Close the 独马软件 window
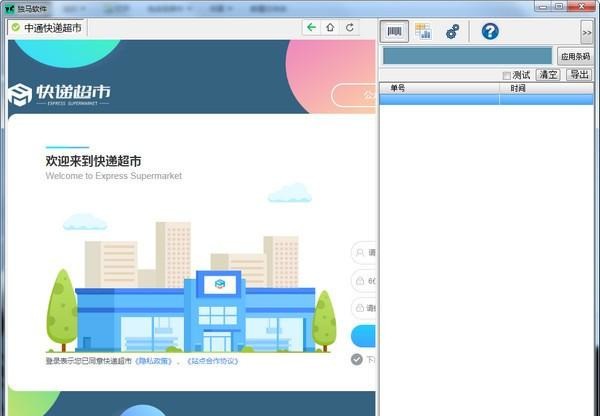 coord(581,6)
